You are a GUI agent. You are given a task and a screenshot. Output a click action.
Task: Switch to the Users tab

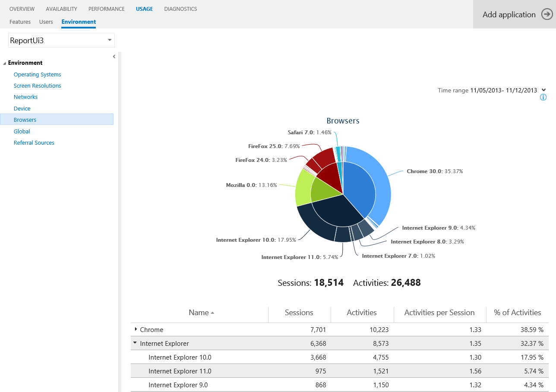[46, 22]
